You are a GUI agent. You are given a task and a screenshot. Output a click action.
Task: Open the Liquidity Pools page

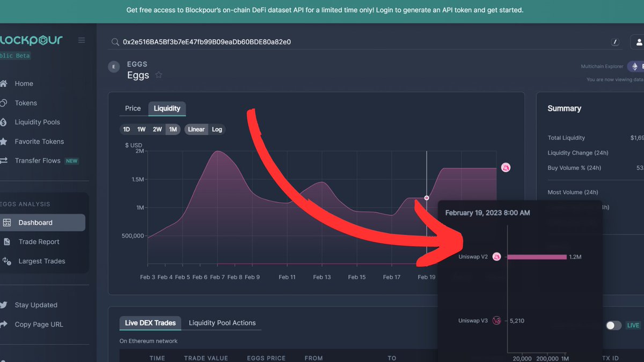[38, 122]
